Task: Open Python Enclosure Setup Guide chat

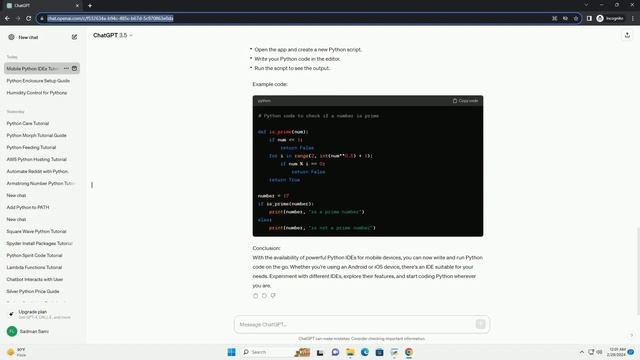Action: pos(38,81)
